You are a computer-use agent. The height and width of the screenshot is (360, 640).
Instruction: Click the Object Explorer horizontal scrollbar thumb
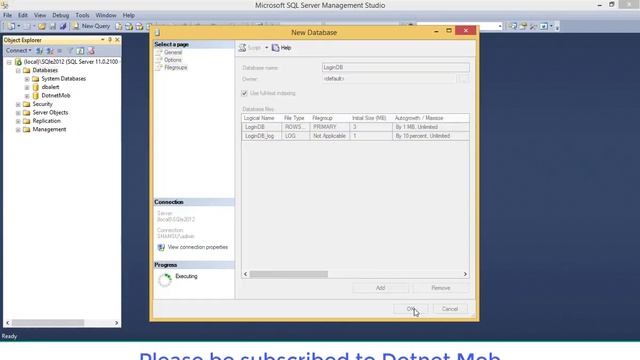[x=48, y=323]
